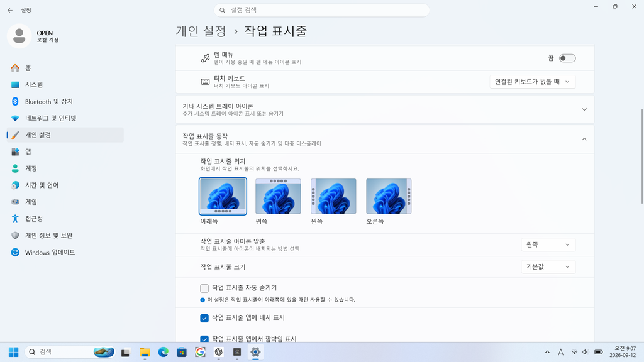Viewport: 644px width, 362px height.
Task: Open Microsoft Store from taskbar
Action: (x=182, y=352)
